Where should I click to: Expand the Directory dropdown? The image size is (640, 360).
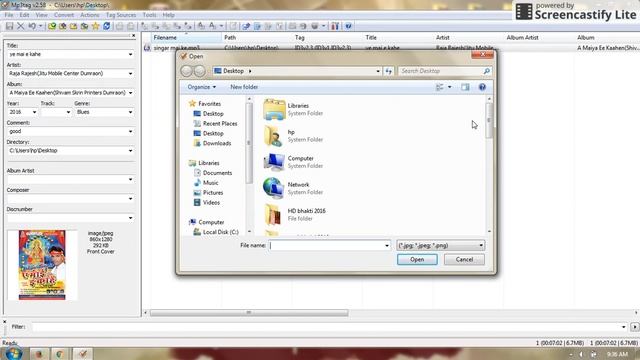(x=130, y=151)
